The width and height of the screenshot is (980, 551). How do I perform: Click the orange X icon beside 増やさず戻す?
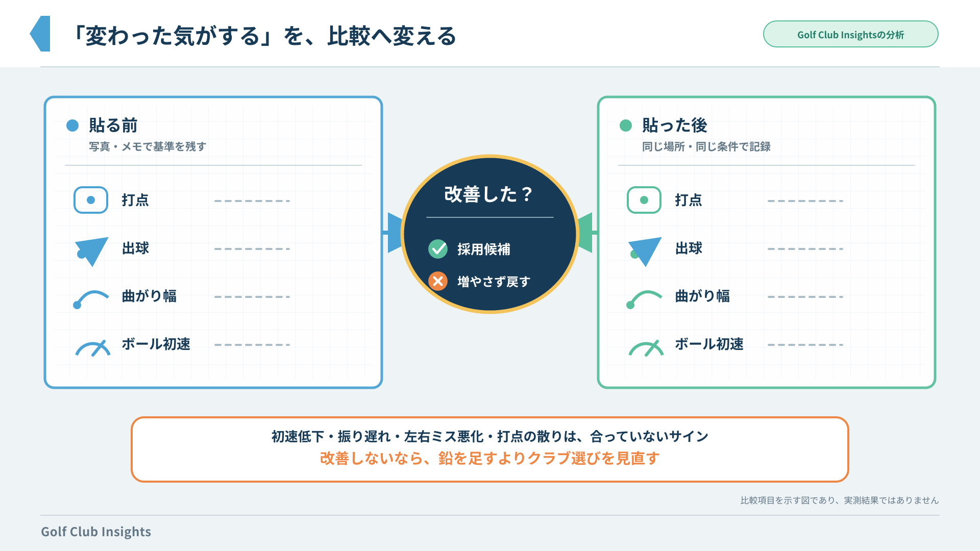[438, 281]
